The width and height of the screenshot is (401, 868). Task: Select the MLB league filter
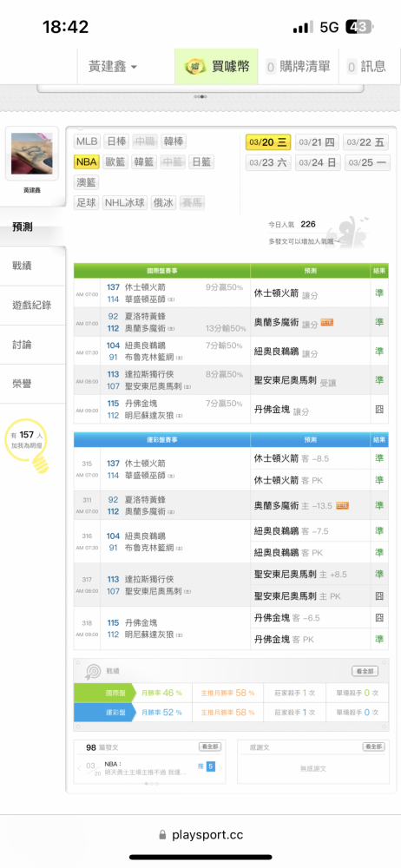pos(87,141)
